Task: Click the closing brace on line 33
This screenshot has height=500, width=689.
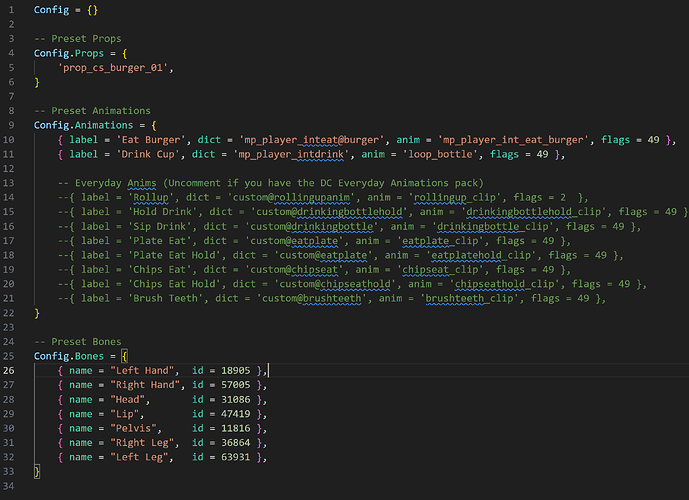Action: pos(37,471)
